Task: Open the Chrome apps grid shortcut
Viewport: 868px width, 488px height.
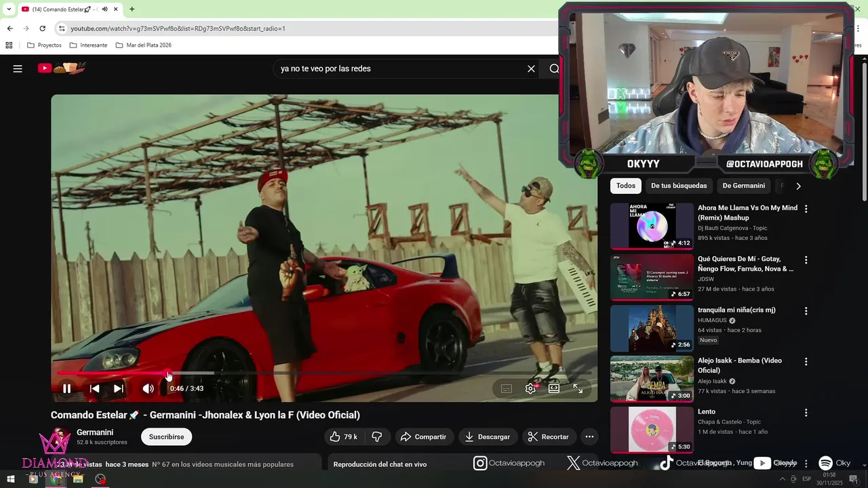Action: coord(9,45)
